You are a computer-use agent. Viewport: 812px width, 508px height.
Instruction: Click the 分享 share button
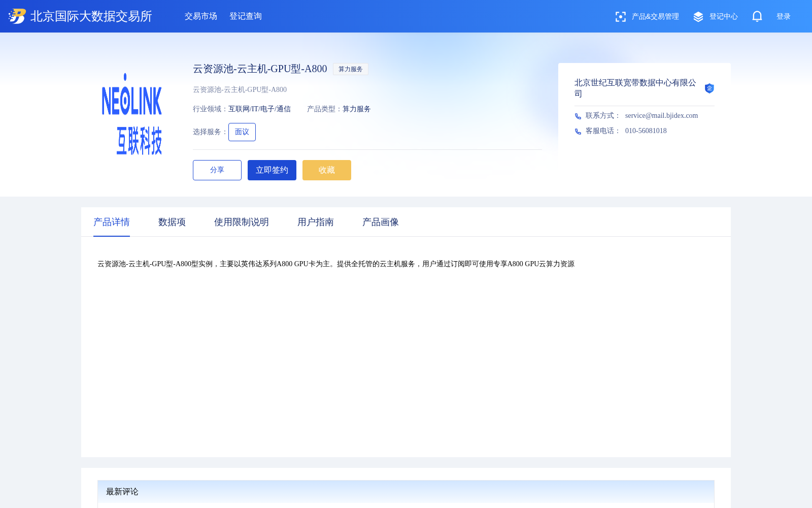(x=217, y=170)
